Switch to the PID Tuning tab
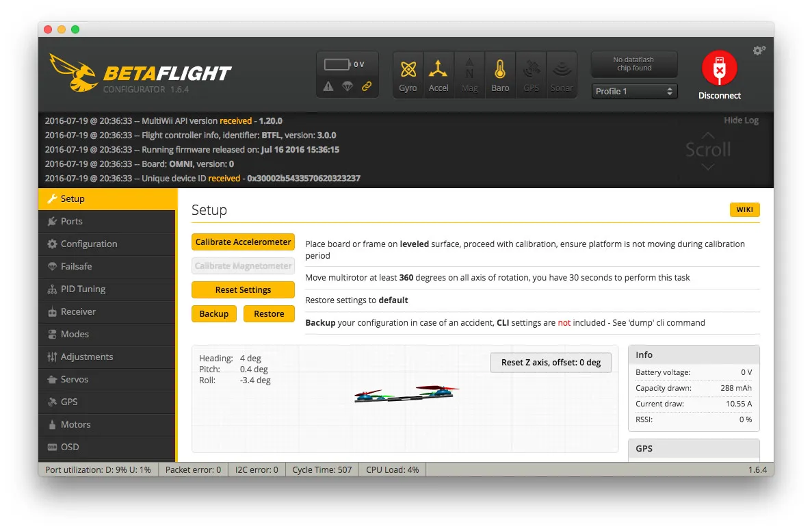Image resolution: width=812 pixels, height=531 pixels. coord(83,289)
